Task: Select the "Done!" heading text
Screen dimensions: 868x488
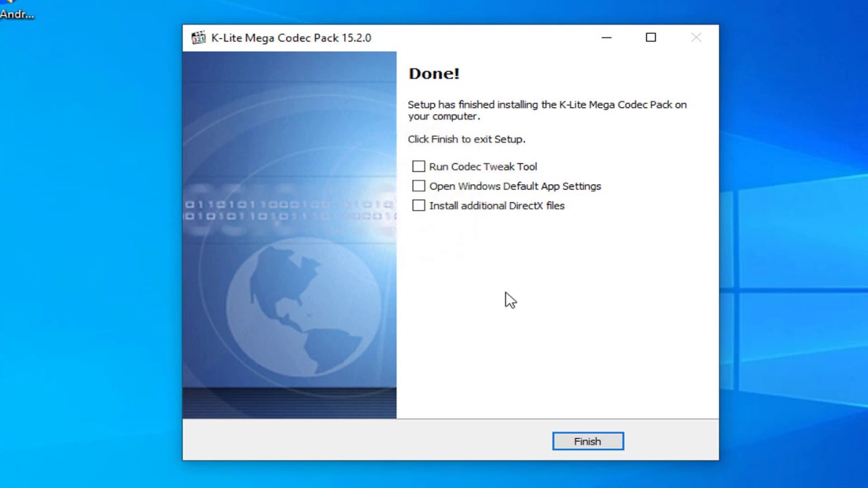Action: 434,74
